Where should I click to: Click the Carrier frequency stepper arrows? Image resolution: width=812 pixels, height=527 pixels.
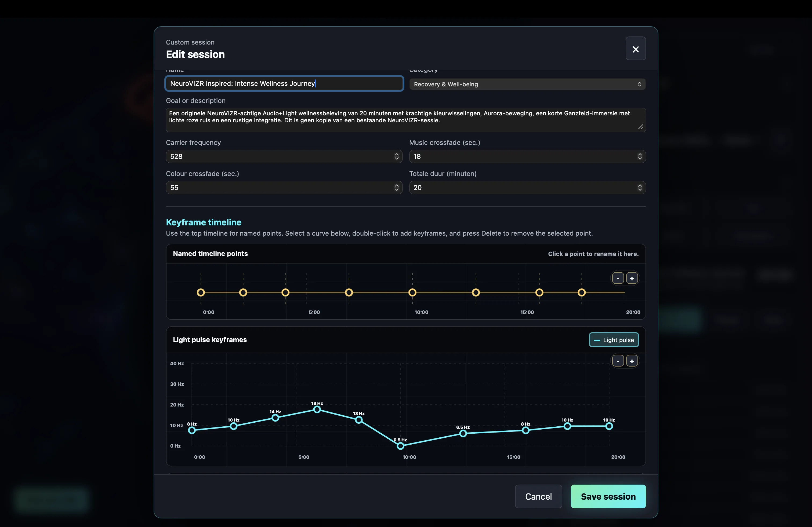point(396,156)
